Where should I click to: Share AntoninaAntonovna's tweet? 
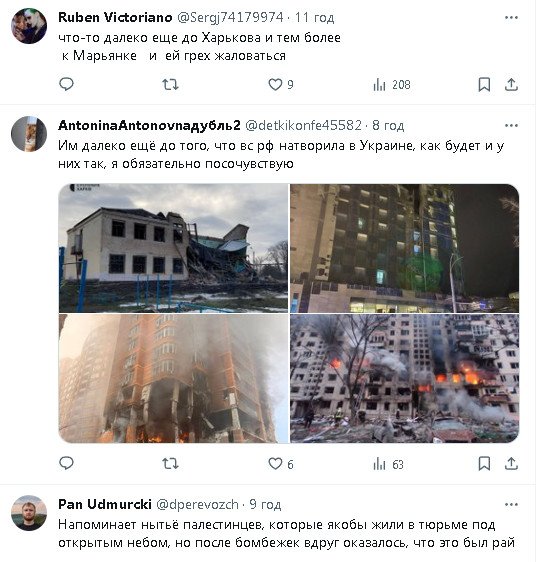(511, 464)
